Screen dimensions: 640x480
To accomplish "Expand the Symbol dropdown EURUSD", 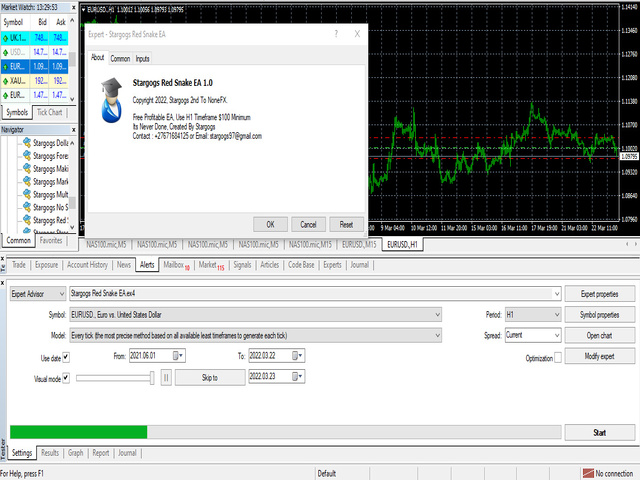I will coord(438,314).
